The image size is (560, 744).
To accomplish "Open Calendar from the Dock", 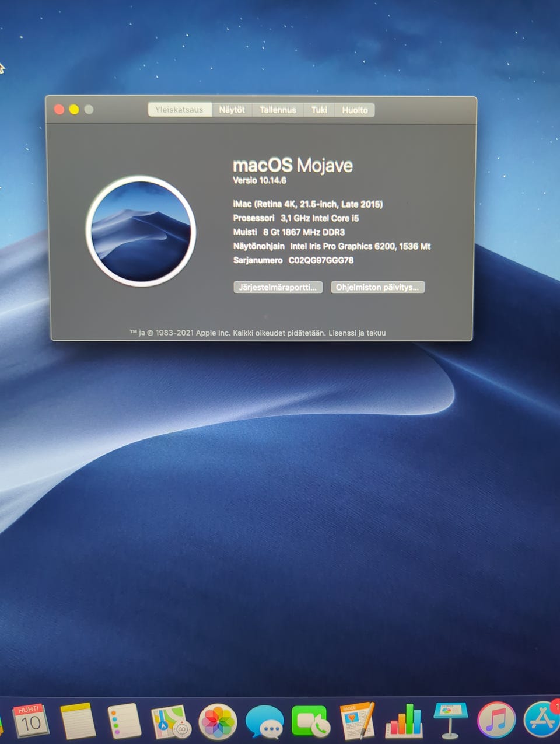I will tap(30, 721).
